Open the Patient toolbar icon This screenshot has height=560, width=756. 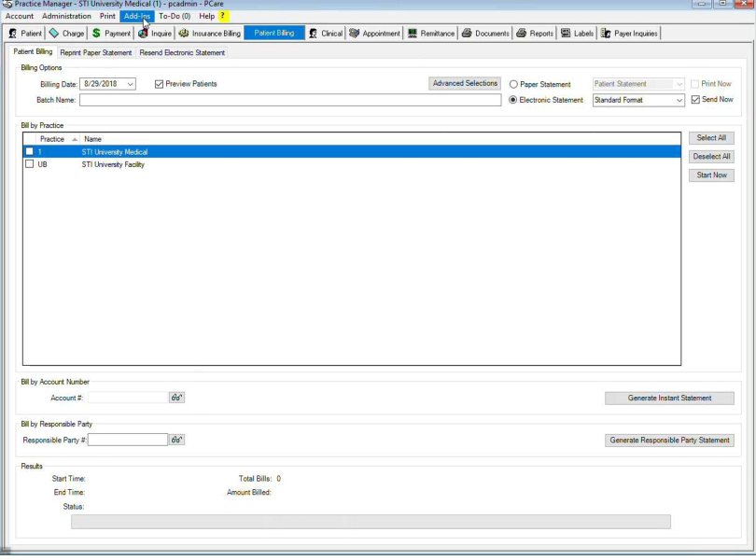[13, 34]
